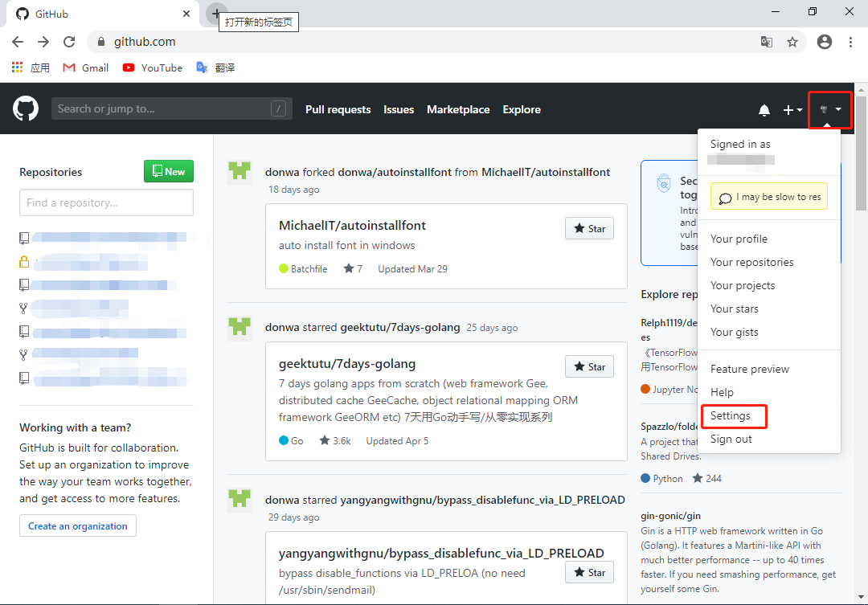
Task: Click MichaelIT/autoinstallfont in the fork event headline
Action: [546, 172]
